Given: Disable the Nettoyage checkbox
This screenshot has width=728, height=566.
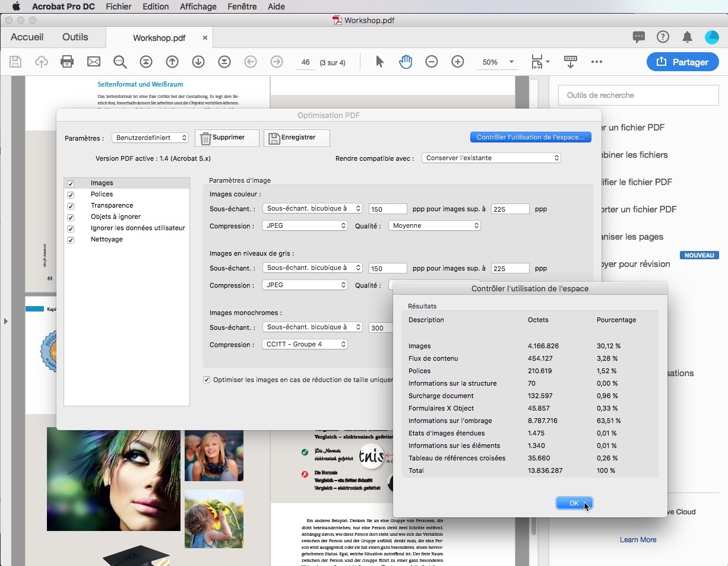Looking at the screenshot, I should tap(71, 240).
